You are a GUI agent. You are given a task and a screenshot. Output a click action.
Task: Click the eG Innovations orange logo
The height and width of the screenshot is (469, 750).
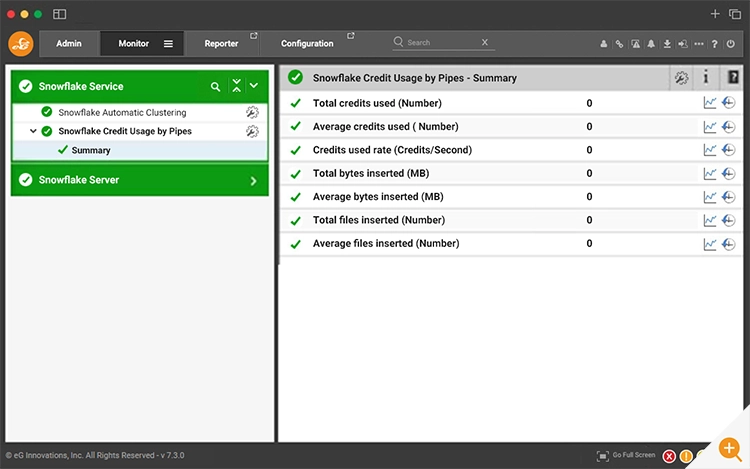coord(21,44)
